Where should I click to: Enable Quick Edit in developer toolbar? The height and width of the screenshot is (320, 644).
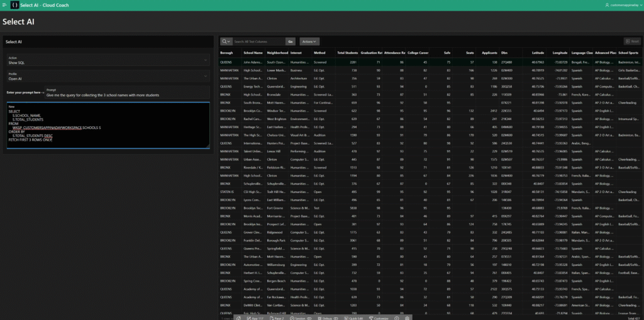(x=353, y=318)
